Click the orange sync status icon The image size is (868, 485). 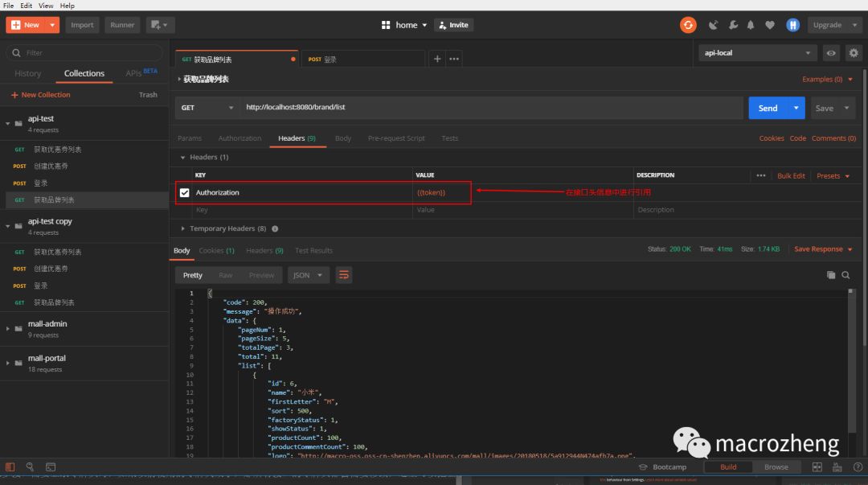coord(688,25)
